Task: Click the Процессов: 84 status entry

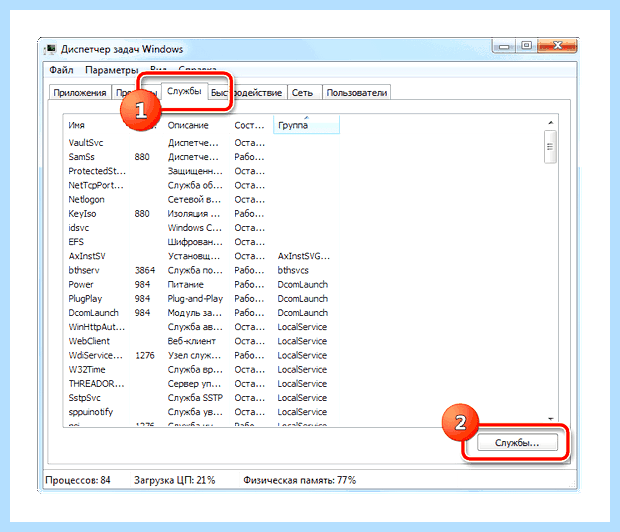Action: (78, 480)
